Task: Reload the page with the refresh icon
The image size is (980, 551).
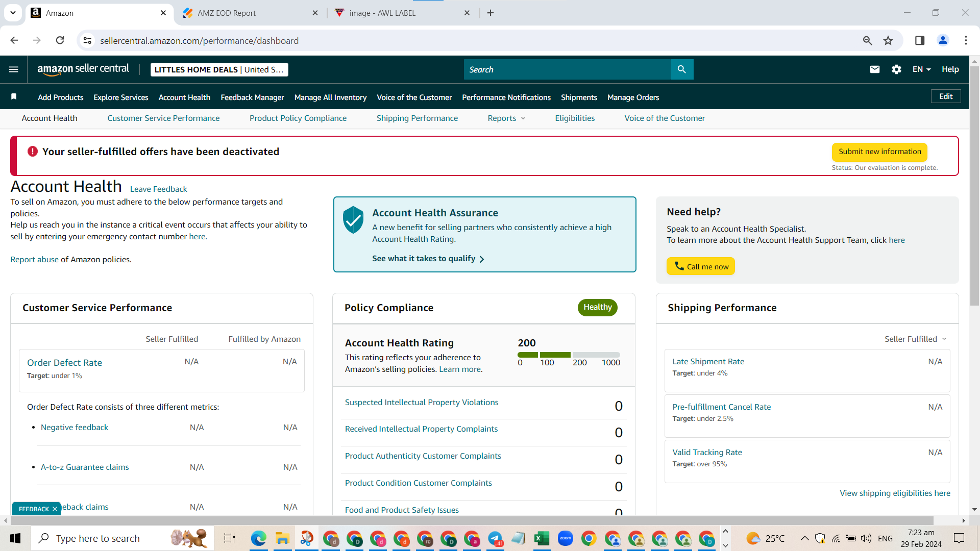Action: (60, 40)
